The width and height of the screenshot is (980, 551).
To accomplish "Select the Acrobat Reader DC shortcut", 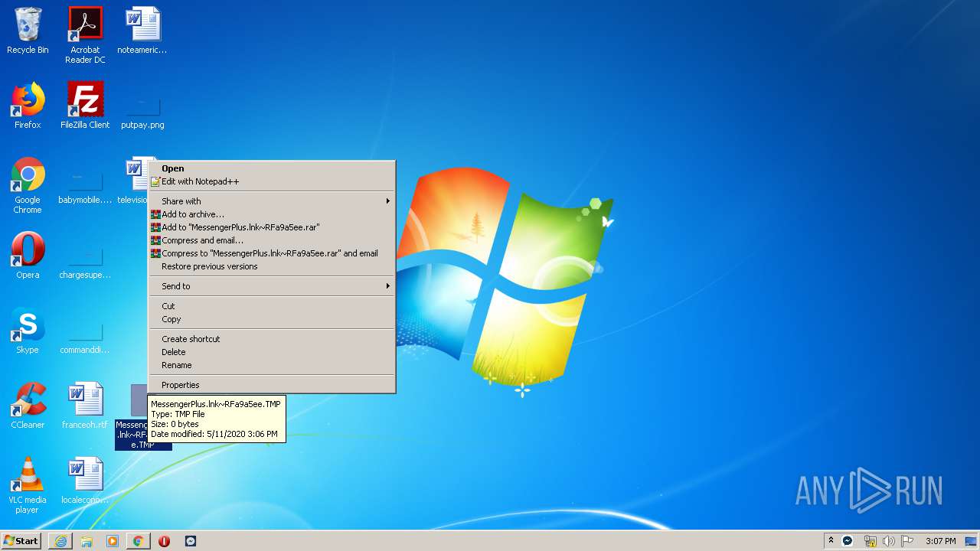I will pyautogui.click(x=85, y=35).
